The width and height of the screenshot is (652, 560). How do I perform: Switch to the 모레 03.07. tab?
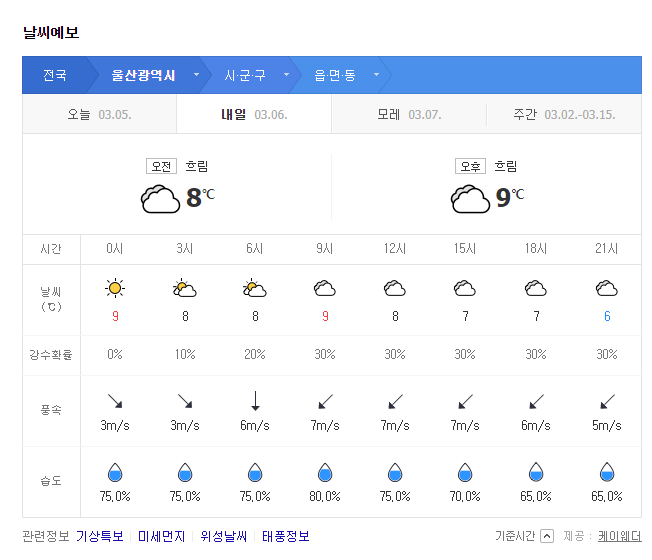pyautogui.click(x=409, y=114)
